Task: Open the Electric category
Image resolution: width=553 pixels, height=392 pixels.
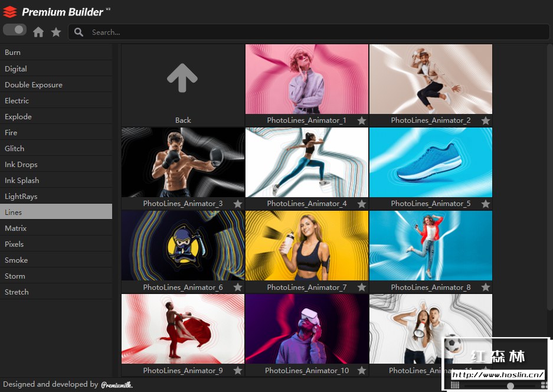Action: pyautogui.click(x=56, y=100)
